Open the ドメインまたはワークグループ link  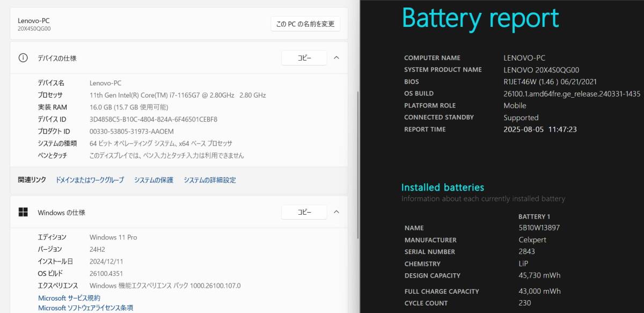pyautogui.click(x=90, y=180)
